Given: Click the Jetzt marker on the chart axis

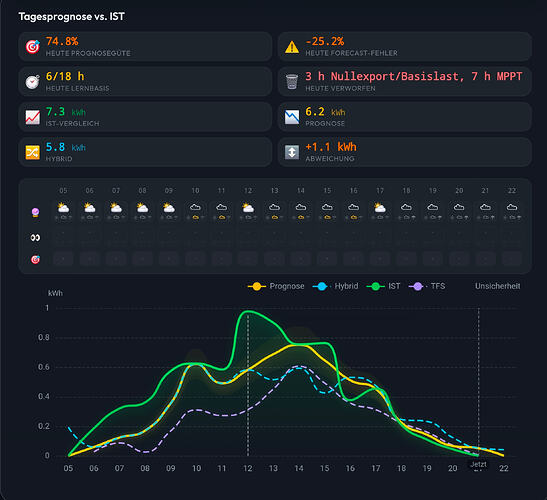Looking at the screenshot, I should tap(478, 464).
